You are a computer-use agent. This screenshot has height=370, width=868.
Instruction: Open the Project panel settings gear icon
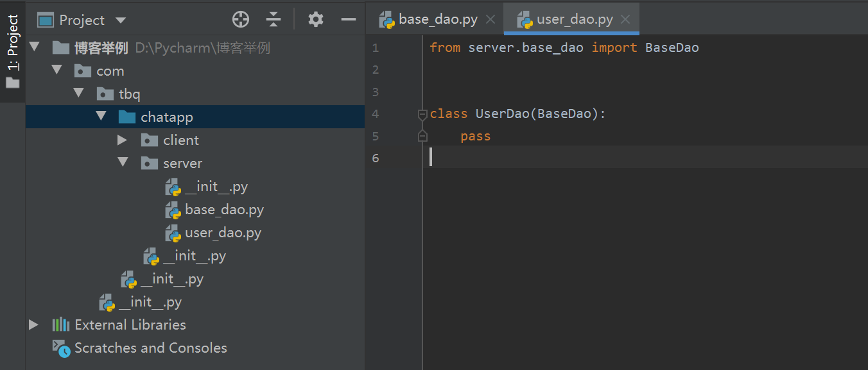[315, 19]
